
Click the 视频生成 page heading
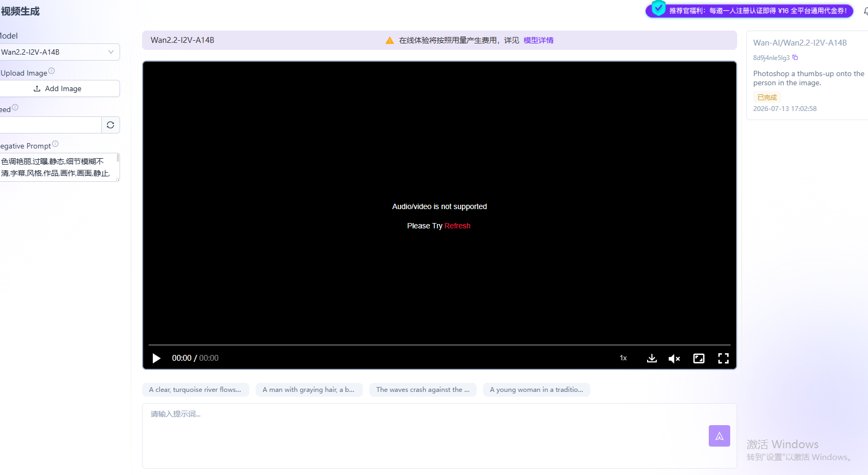click(20, 11)
